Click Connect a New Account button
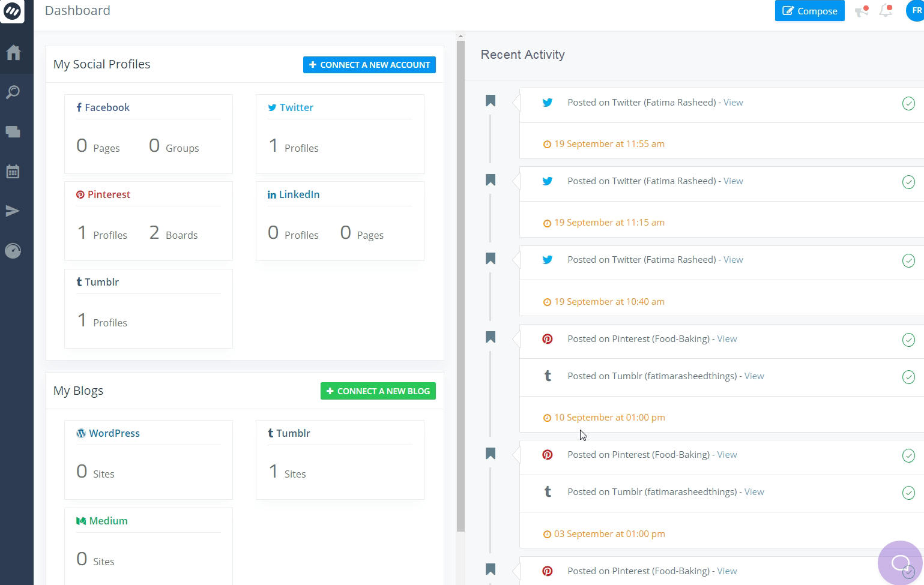Viewport: 924px width, 585px height. point(369,65)
